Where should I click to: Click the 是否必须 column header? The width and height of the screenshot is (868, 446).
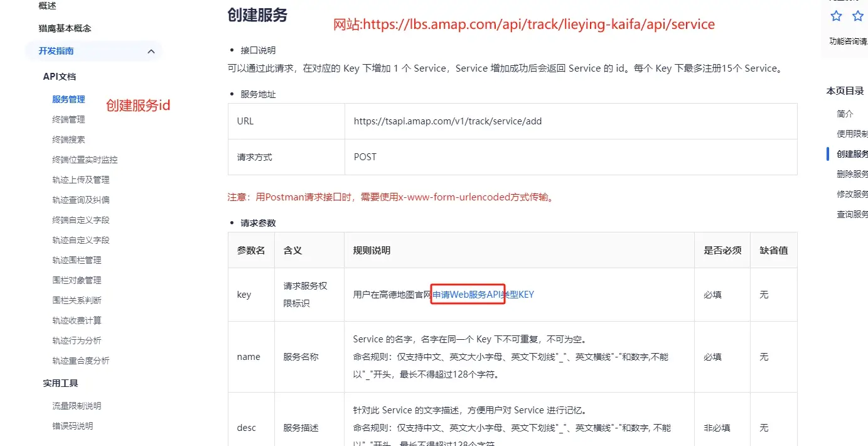(722, 250)
